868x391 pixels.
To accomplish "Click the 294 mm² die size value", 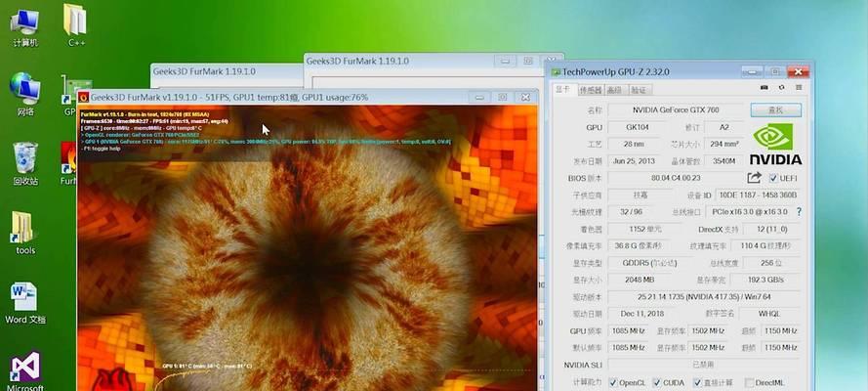I will point(724,144).
